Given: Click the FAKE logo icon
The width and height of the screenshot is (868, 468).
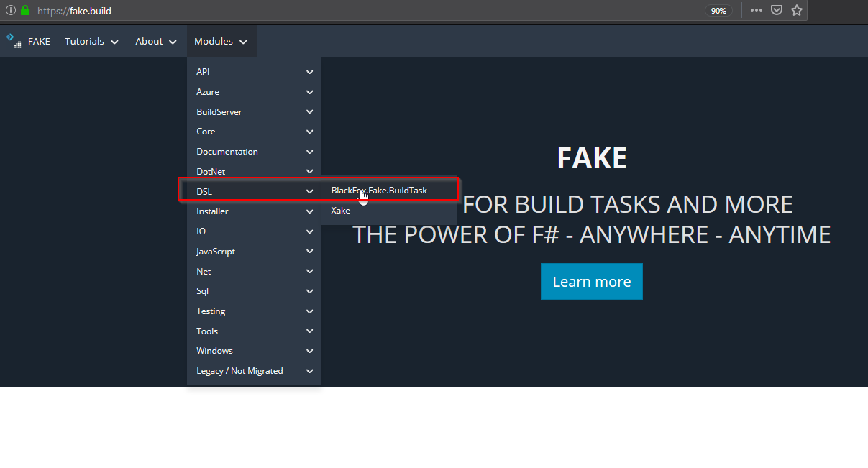Looking at the screenshot, I should pos(13,41).
